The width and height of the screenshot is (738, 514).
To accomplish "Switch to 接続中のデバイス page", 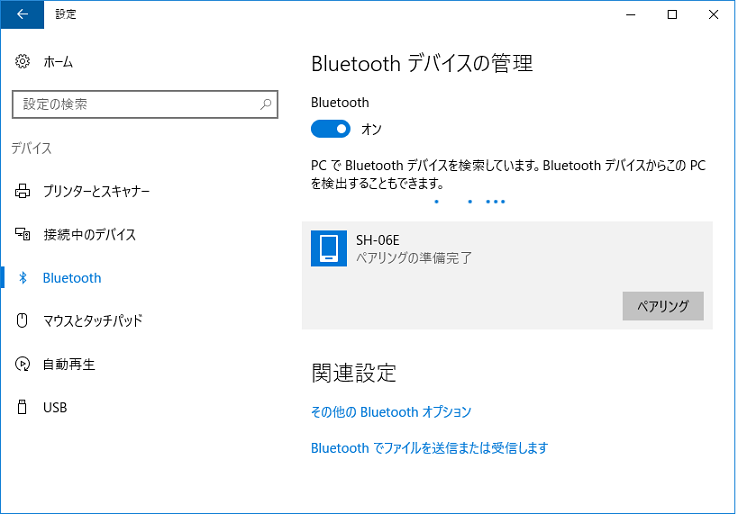I will click(89, 234).
